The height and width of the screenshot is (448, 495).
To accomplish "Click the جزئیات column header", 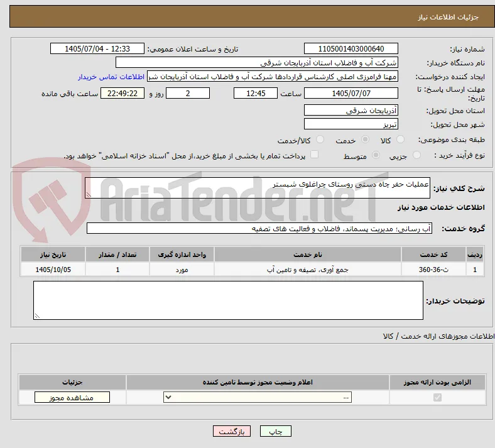I will (x=73, y=382).
